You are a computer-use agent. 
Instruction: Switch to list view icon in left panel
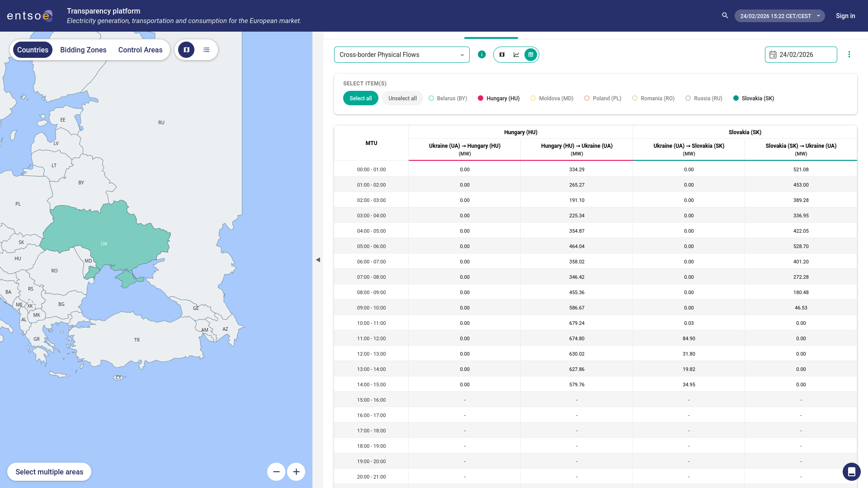207,50
